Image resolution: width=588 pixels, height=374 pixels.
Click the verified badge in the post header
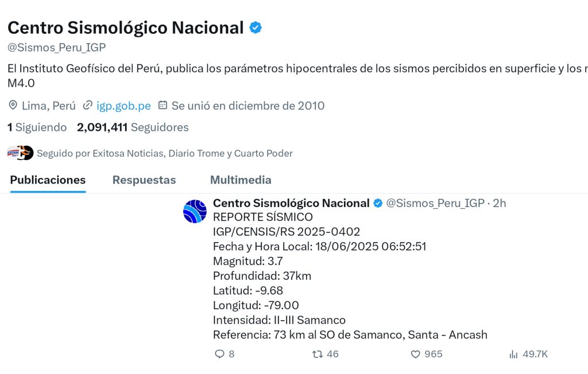(378, 203)
